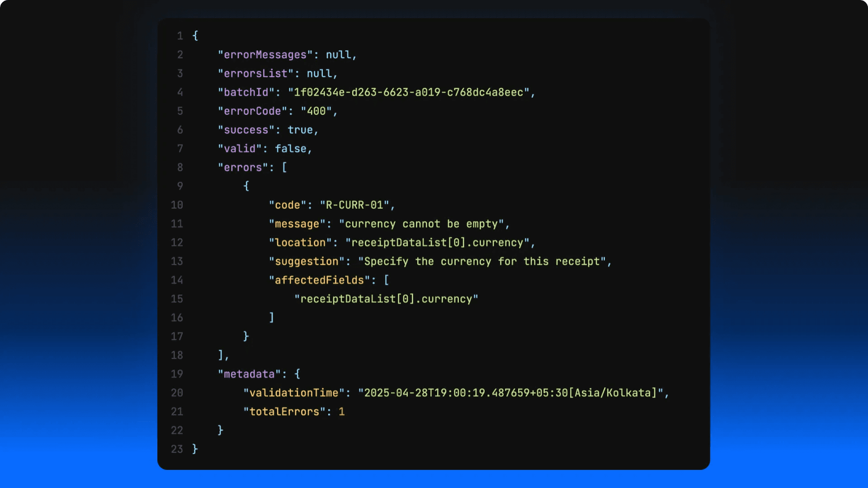Click the string on line 15

pos(386,299)
